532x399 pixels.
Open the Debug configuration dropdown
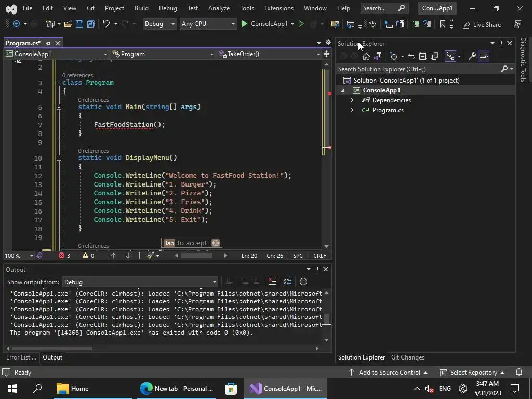(159, 24)
